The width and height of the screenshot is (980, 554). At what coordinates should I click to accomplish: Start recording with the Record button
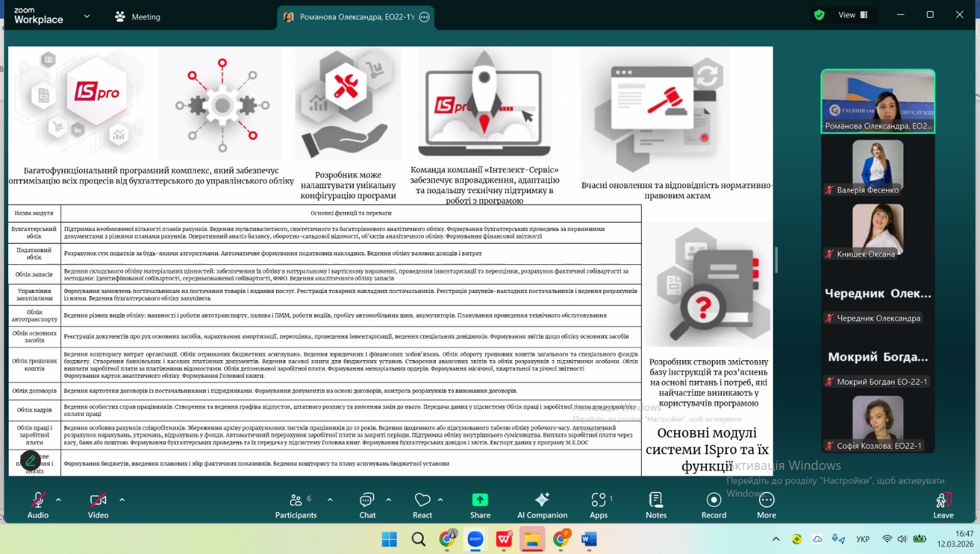point(714,505)
